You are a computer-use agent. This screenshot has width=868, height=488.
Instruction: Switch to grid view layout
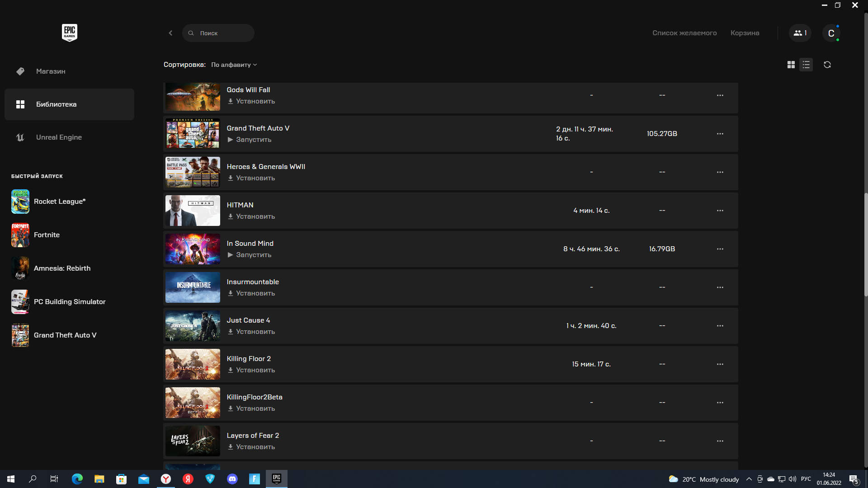point(791,65)
